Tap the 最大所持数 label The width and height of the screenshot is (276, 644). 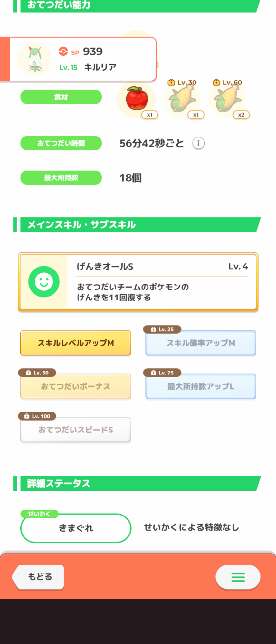pyautogui.click(x=61, y=177)
